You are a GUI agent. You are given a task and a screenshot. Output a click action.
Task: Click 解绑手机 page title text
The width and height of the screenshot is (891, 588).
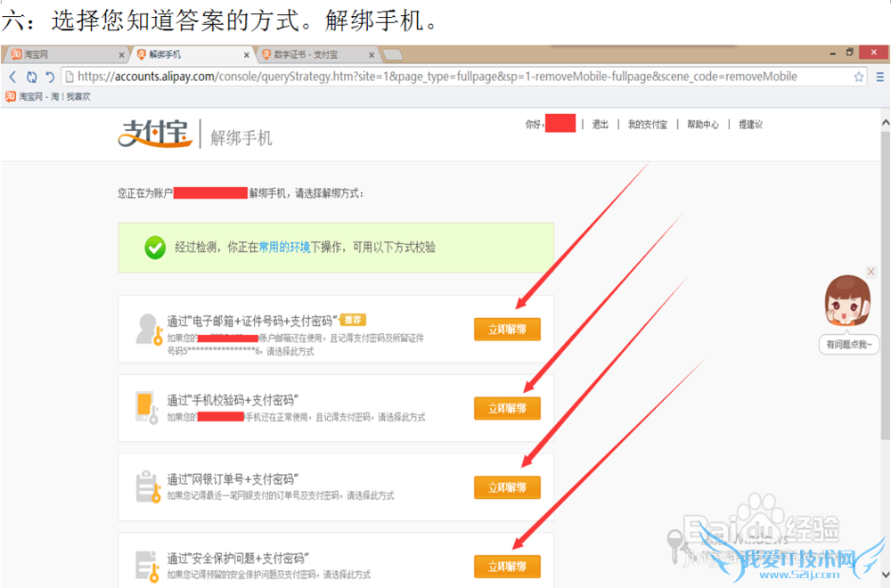241,138
